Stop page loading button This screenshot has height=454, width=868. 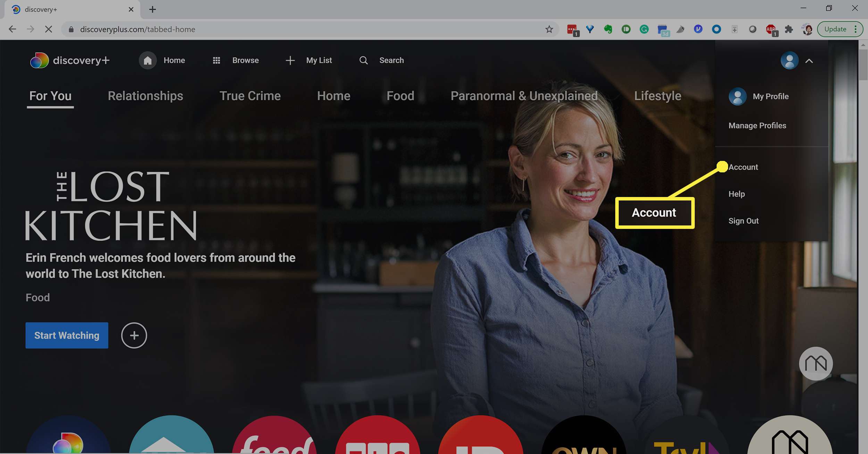49,29
